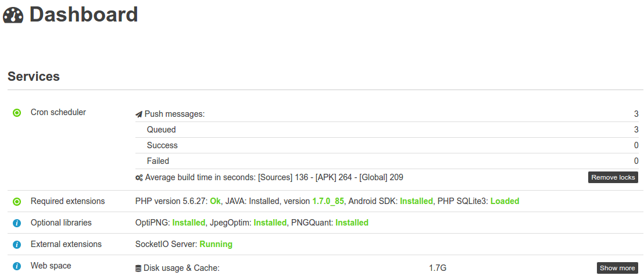Click the green SocketIO Running status text

(x=216, y=244)
